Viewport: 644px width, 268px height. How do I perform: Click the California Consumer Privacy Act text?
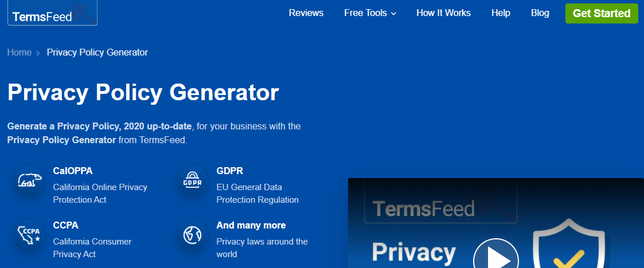click(x=92, y=248)
